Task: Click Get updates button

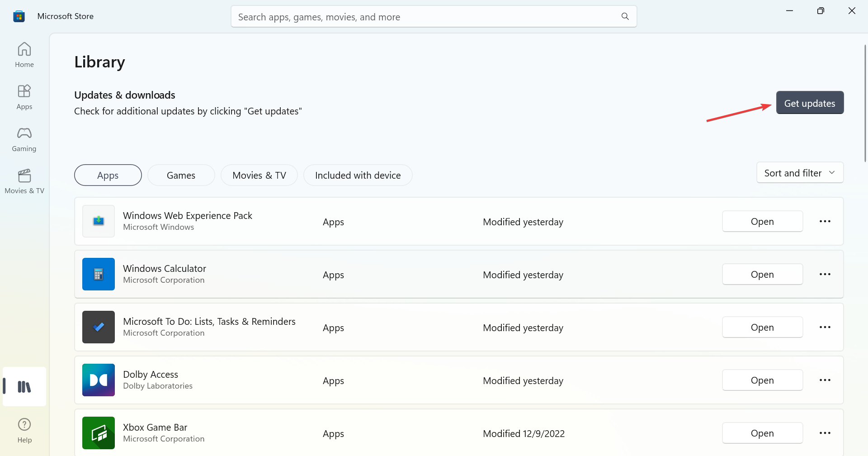Action: (x=810, y=103)
